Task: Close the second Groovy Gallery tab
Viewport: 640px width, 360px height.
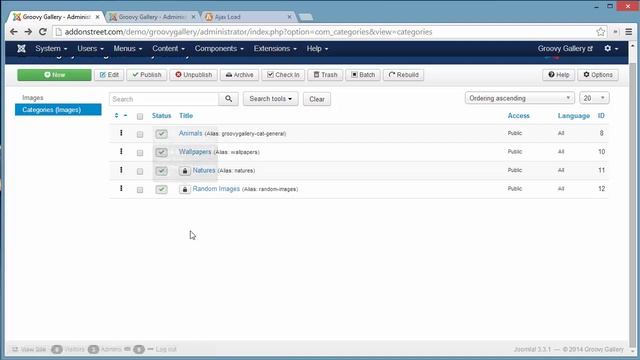Action: [193, 17]
